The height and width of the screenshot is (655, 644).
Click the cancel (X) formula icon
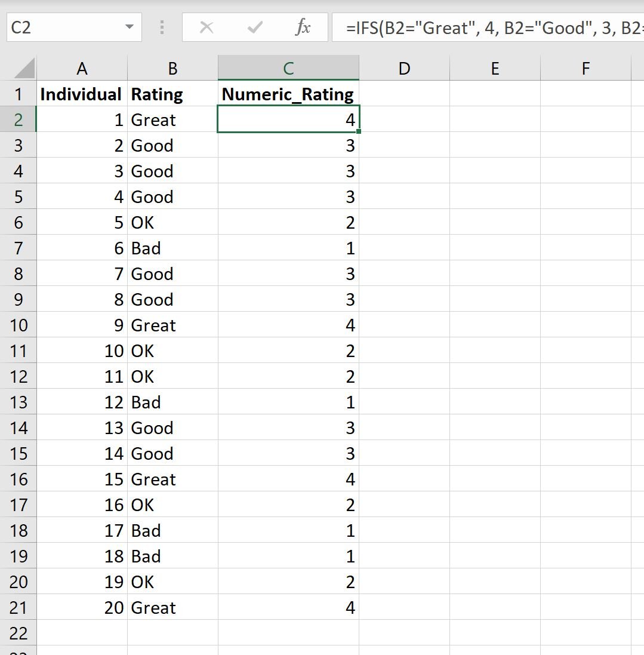pyautogui.click(x=207, y=27)
